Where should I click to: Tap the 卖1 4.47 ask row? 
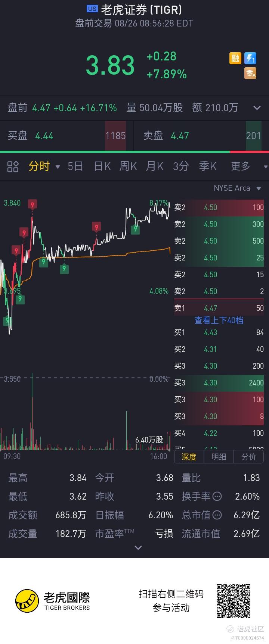pos(219,308)
